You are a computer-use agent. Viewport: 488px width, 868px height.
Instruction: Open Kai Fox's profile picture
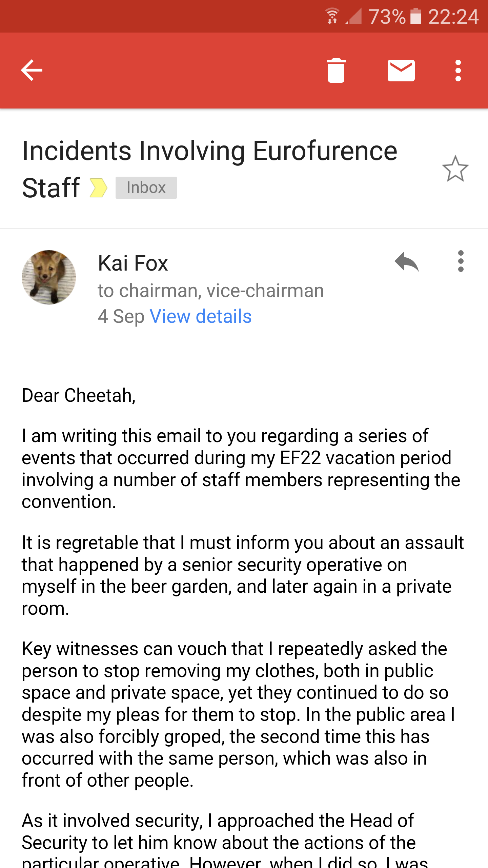click(49, 277)
